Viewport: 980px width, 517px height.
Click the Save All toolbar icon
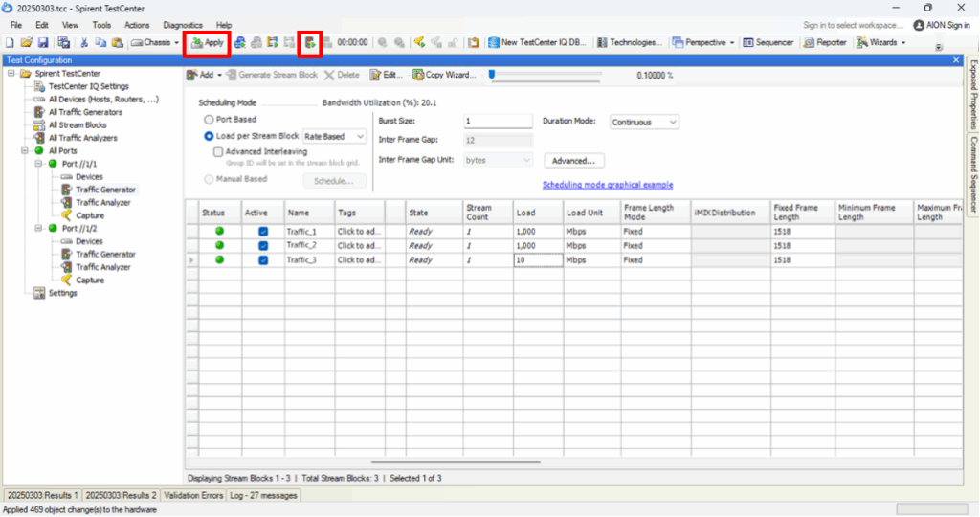[x=64, y=42]
